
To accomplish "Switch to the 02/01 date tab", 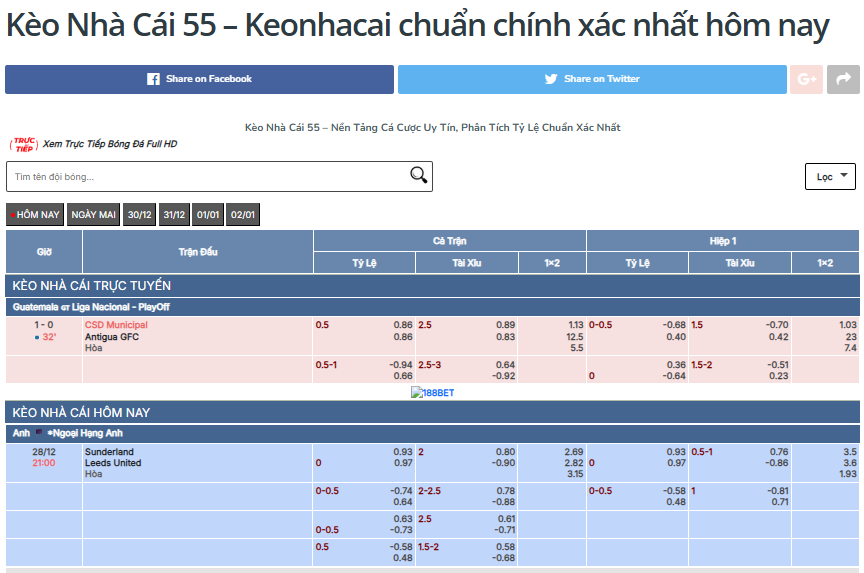I will tap(243, 215).
